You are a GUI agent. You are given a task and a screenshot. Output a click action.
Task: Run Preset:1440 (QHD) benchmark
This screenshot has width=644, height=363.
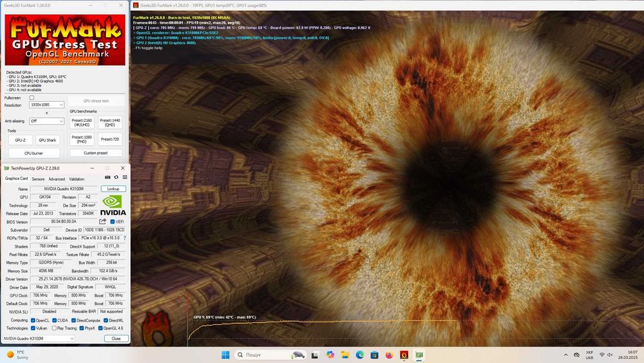(110, 123)
